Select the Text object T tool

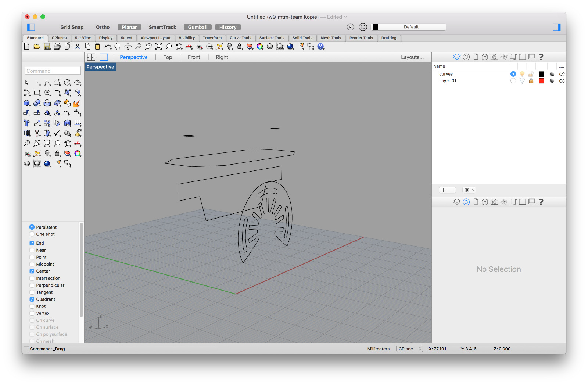[x=27, y=123]
